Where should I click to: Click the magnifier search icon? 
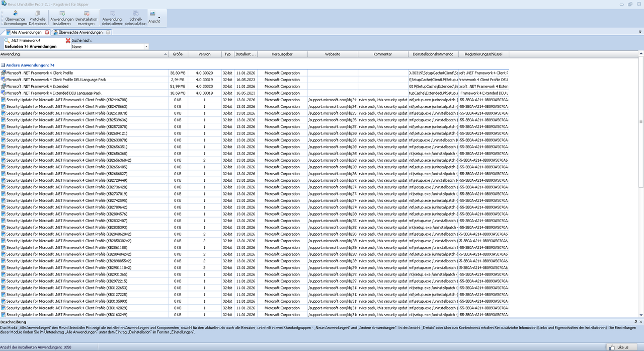tap(7, 40)
